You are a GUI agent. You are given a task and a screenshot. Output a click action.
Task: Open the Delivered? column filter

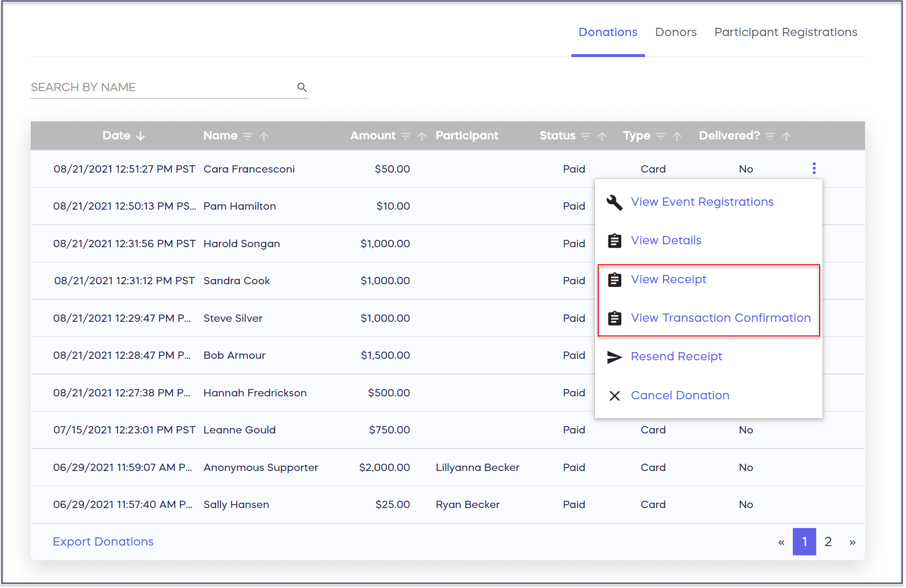pos(770,136)
